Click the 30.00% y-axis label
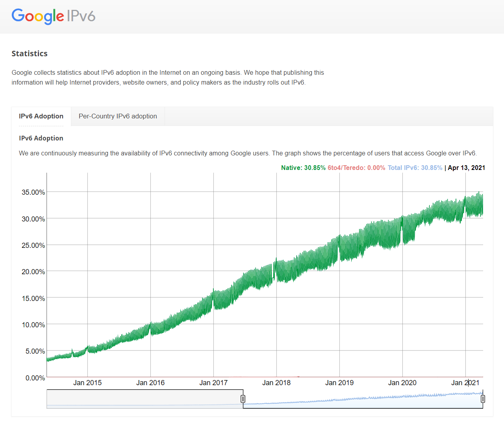Screen dimensions: 504x430 pyautogui.click(x=33, y=219)
